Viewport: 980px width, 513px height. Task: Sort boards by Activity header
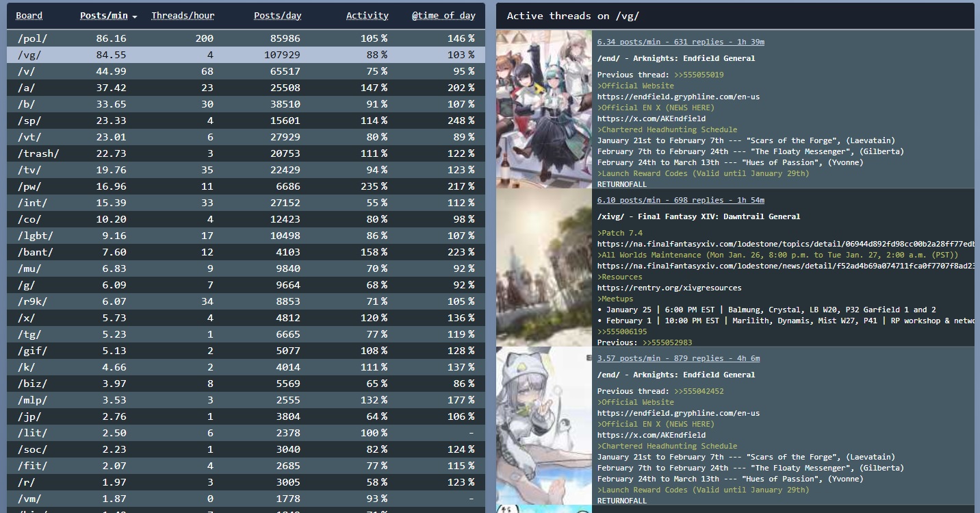(367, 16)
